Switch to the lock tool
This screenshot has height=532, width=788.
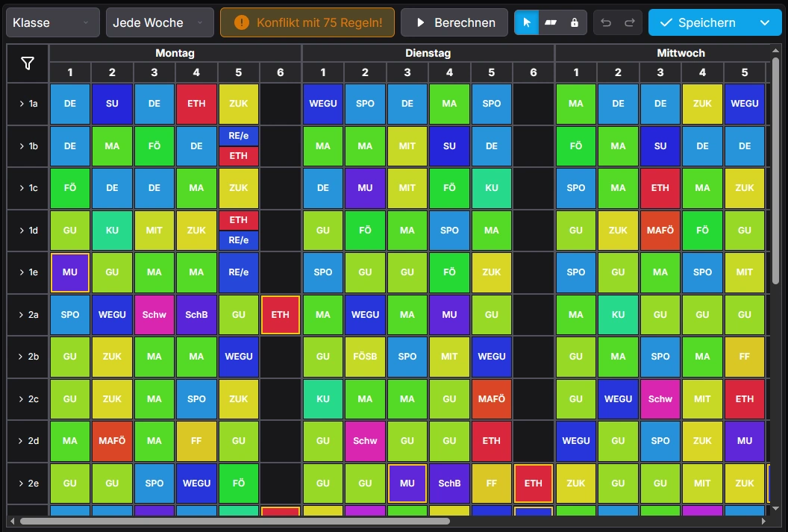[x=574, y=22]
